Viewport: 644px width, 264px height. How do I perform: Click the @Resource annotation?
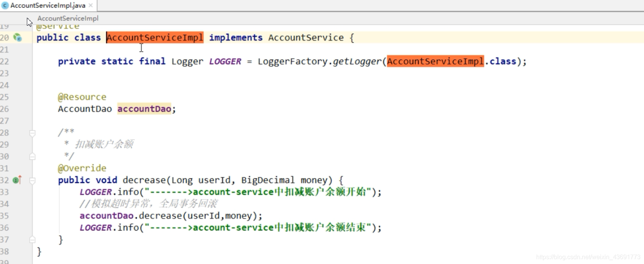pyautogui.click(x=82, y=97)
